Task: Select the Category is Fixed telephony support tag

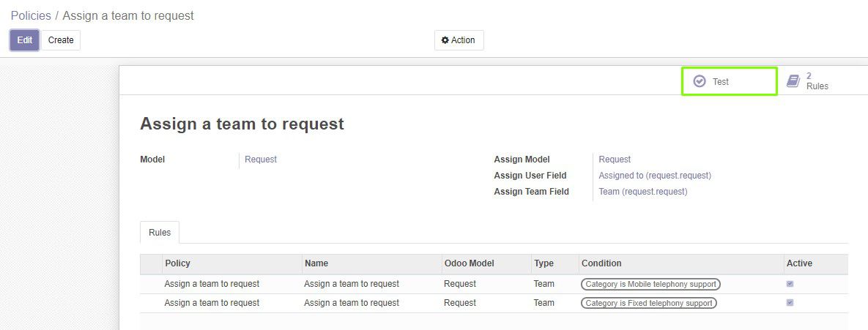Action: coord(649,303)
